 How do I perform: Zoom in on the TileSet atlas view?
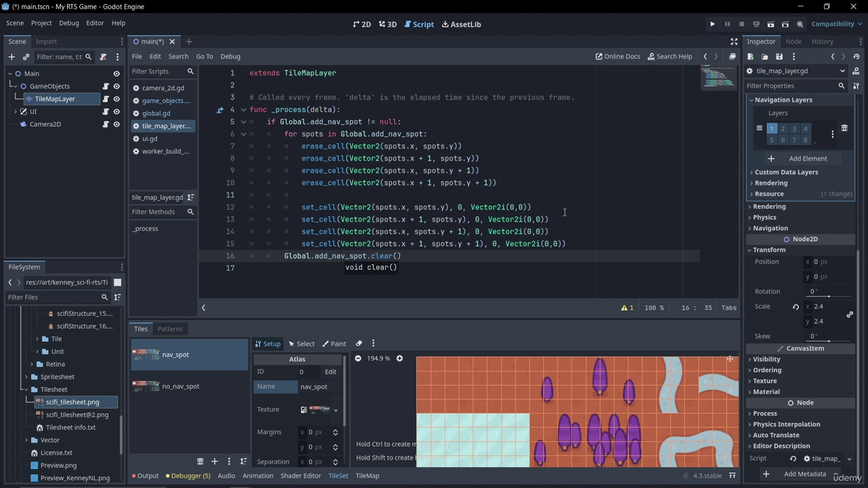click(399, 359)
